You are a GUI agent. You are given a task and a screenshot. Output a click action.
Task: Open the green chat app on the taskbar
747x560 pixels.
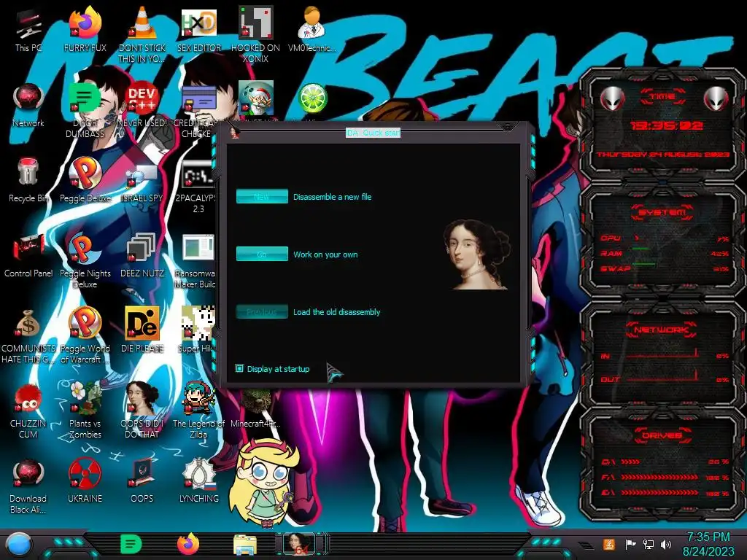(131, 544)
